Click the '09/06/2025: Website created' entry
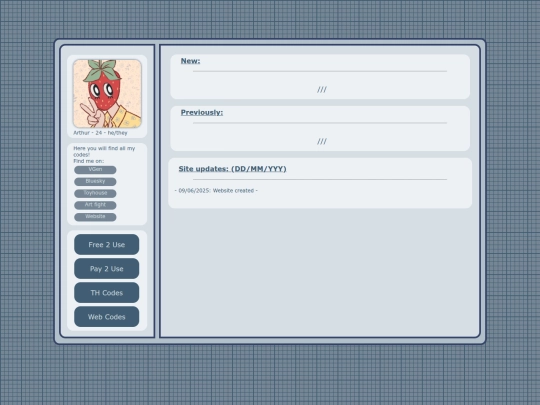 [216, 190]
